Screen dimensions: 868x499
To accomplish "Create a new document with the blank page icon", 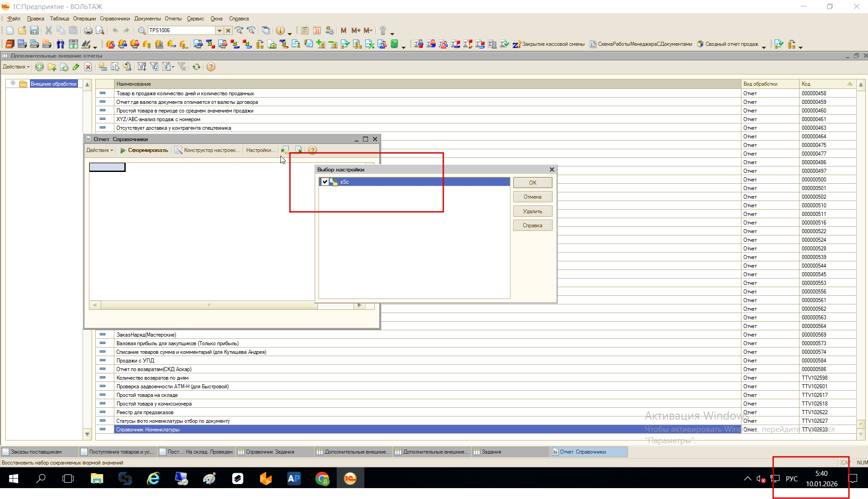I will tap(10, 30).
